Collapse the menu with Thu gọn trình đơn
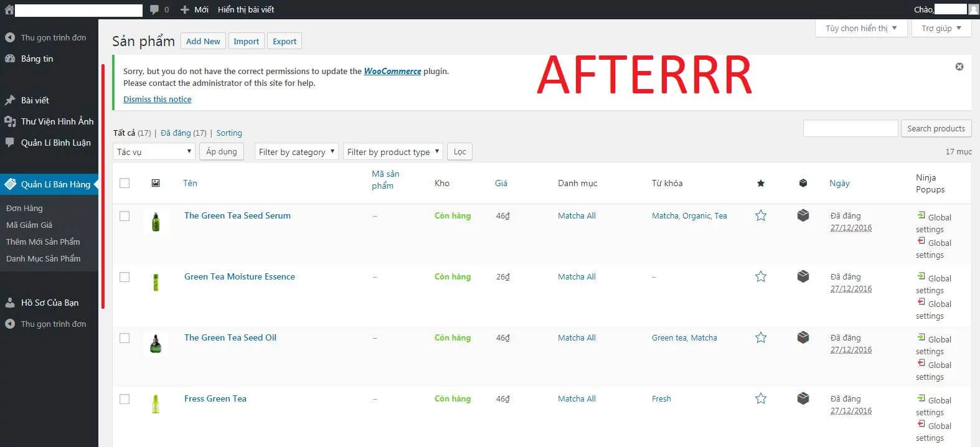Screen dimensions: 980x447 click(53, 37)
